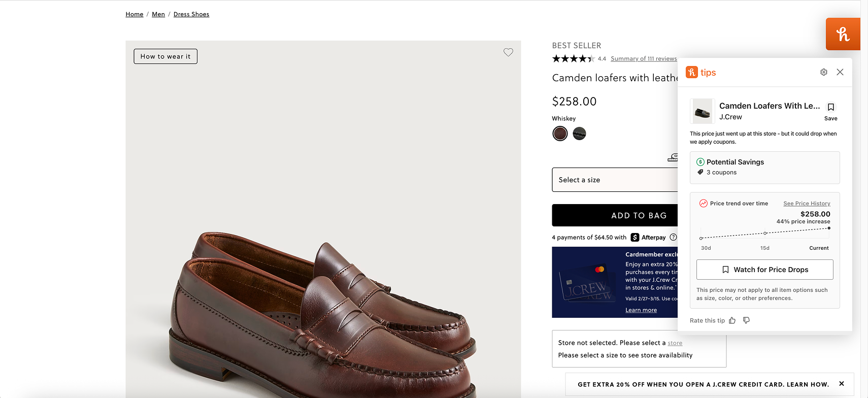The width and height of the screenshot is (868, 398).
Task: Click Afterpay info question mark icon
Action: coord(673,237)
